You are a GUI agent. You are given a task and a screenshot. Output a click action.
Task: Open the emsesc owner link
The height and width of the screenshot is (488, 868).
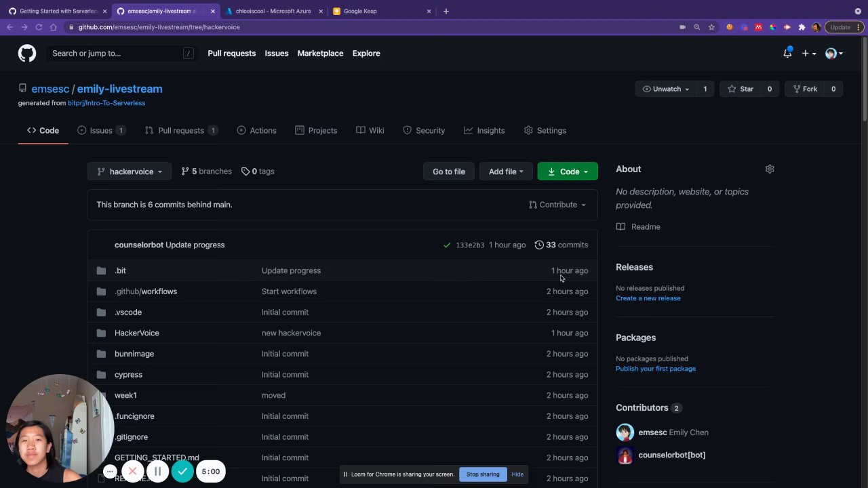point(50,89)
